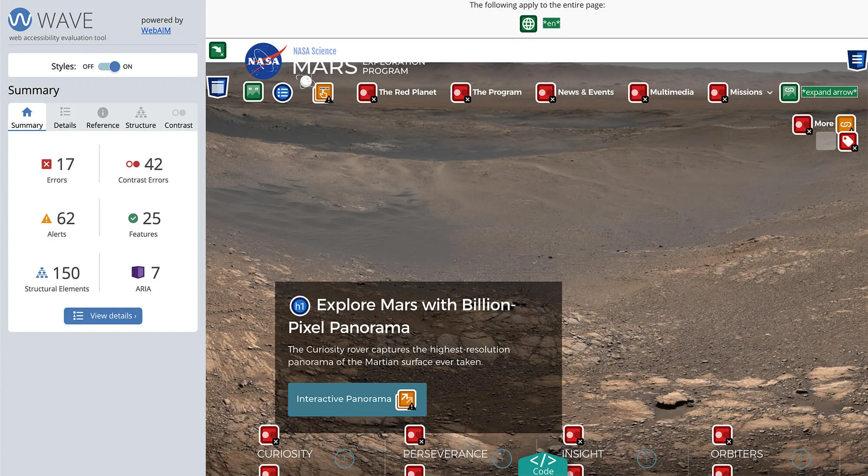Expand the CURIOSITY plus circle

[x=345, y=459]
